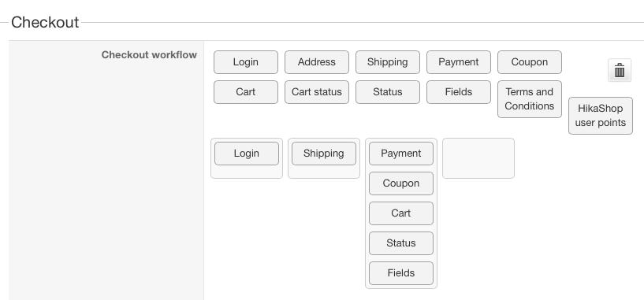This screenshot has height=300, width=644.
Task: Click Shipping in the second workflow step
Action: [x=324, y=154]
